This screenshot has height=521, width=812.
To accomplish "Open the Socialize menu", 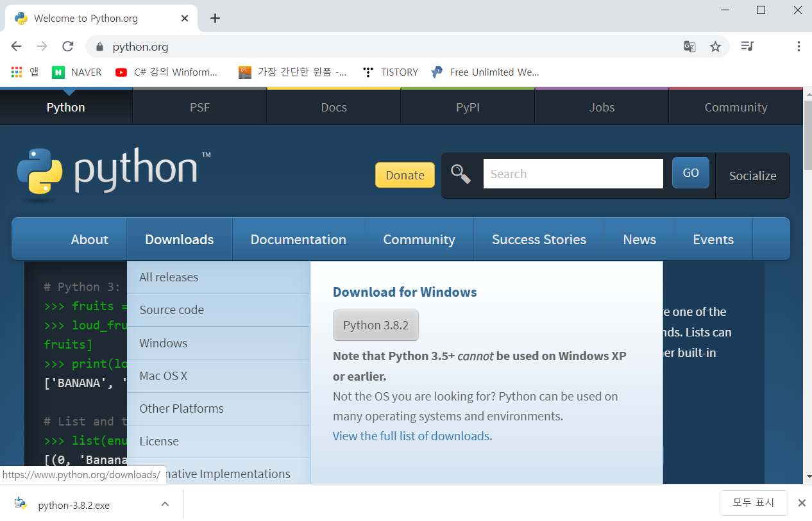I will (752, 176).
